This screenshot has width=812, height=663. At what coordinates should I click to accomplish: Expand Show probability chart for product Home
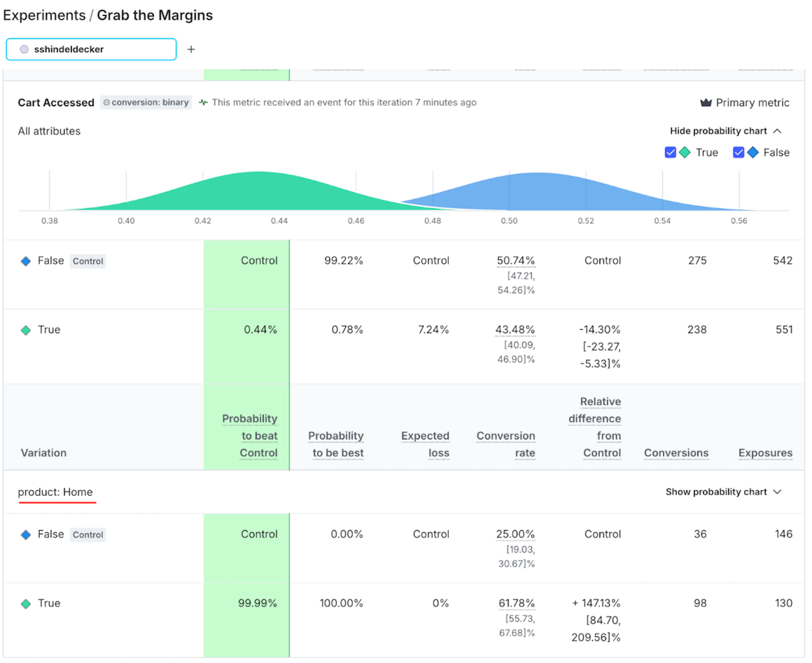[716, 492]
